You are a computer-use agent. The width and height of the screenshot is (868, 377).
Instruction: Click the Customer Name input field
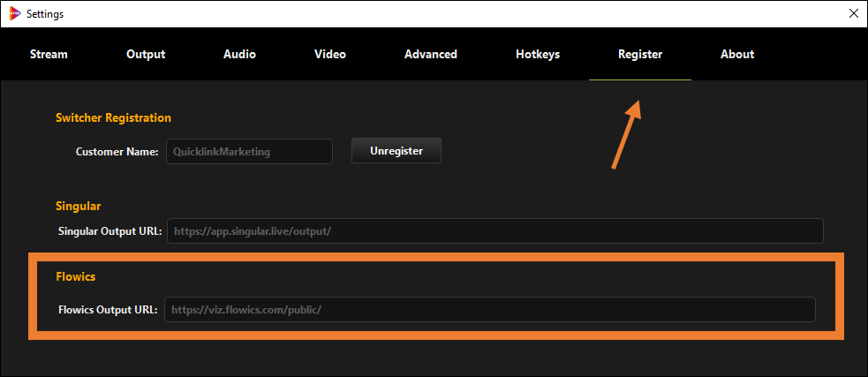pos(249,151)
